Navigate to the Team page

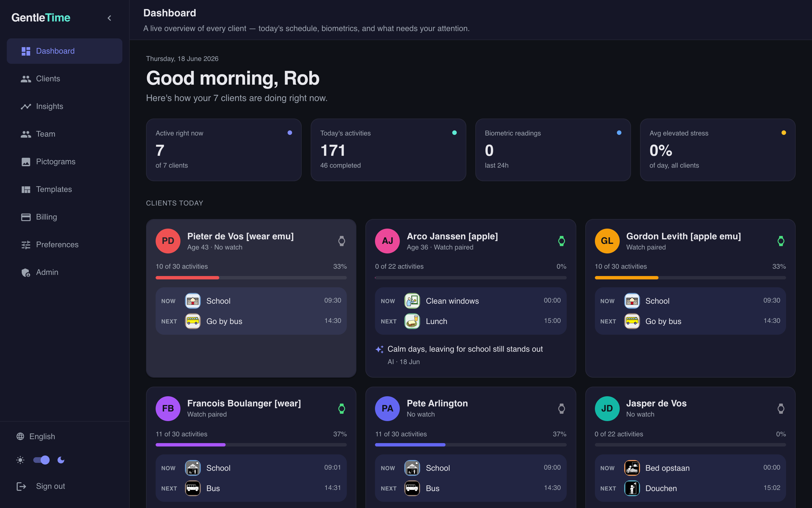coord(64,134)
